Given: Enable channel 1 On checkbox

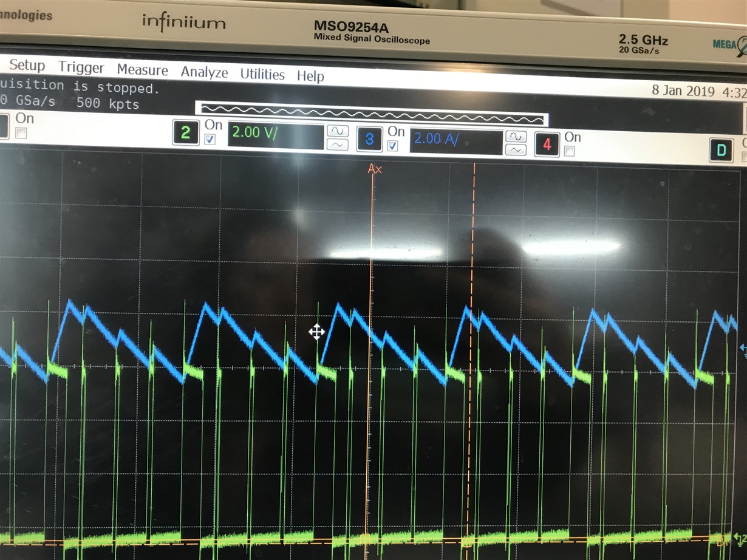Looking at the screenshot, I should click(21, 132).
